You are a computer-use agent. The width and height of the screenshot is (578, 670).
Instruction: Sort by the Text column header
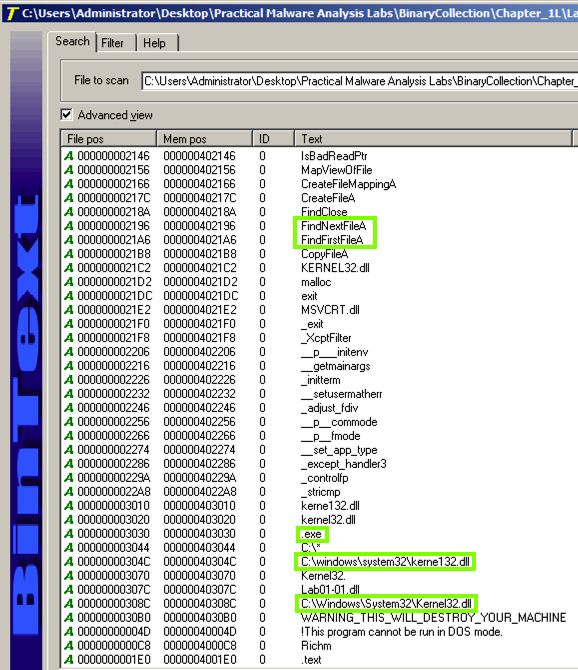pos(433,138)
